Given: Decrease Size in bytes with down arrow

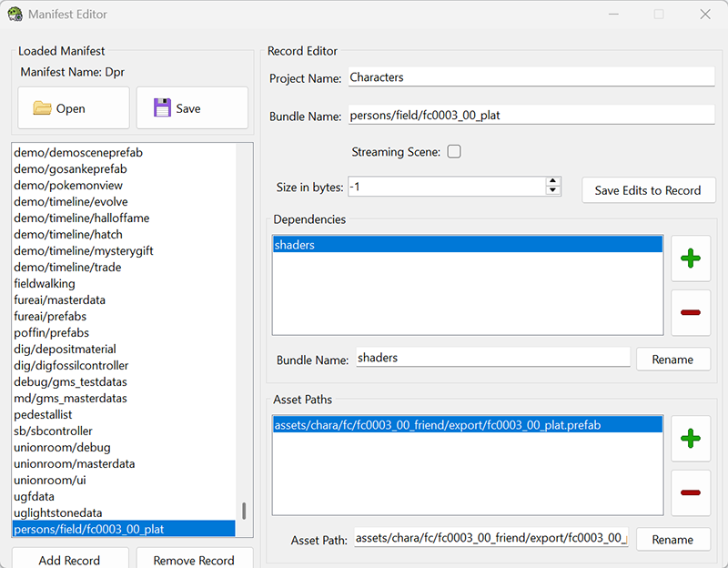Looking at the screenshot, I should (x=552, y=190).
